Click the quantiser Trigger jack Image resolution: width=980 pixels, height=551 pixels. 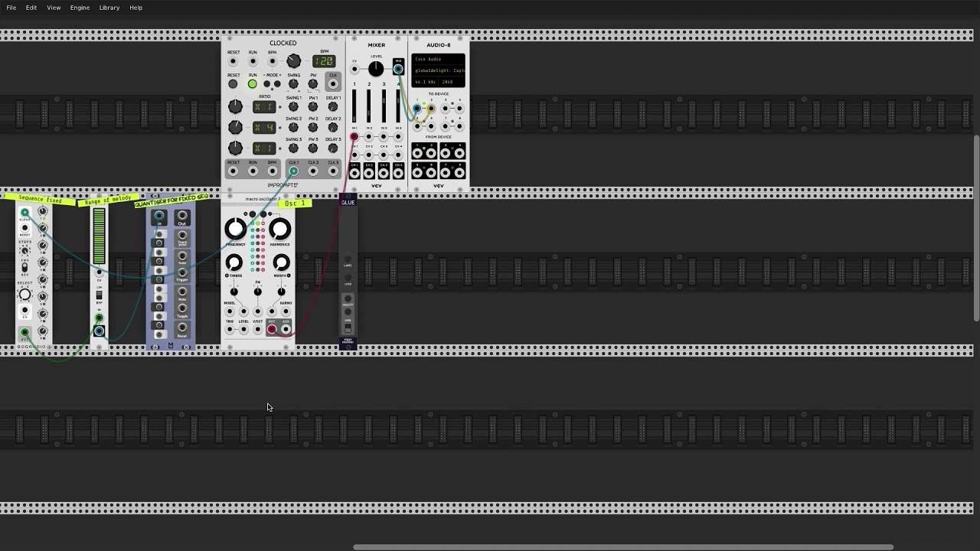(x=182, y=272)
